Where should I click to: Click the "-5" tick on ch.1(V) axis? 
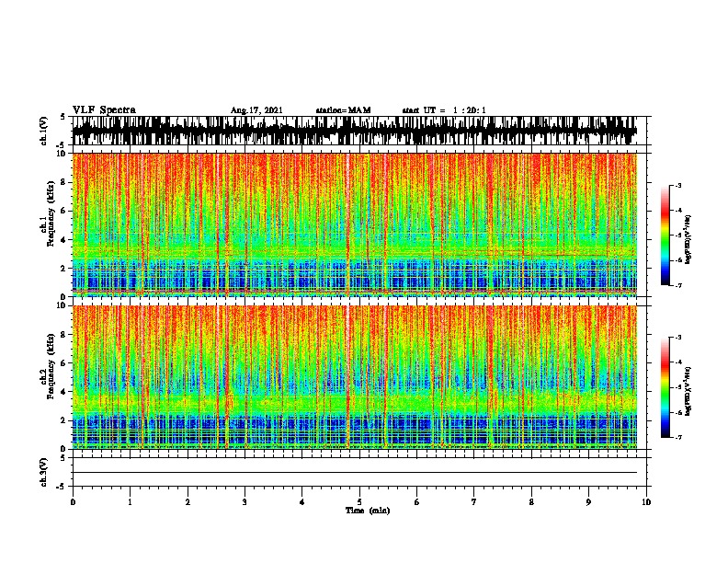pos(62,145)
